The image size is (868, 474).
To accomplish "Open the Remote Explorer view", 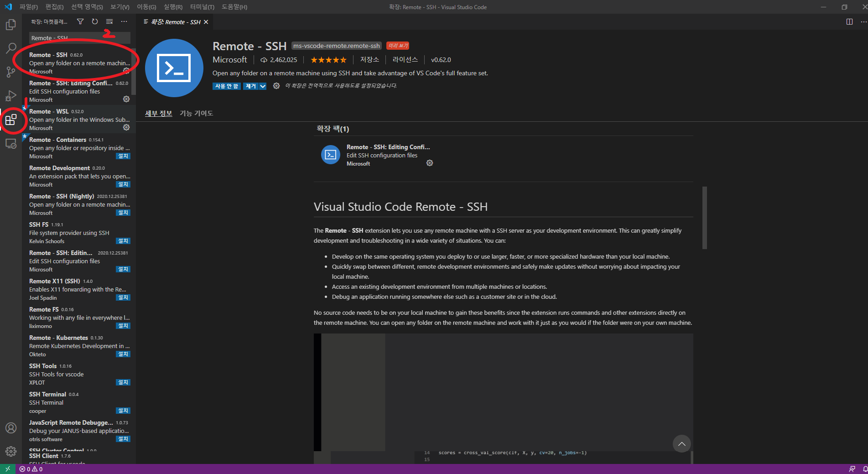I will pyautogui.click(x=10, y=144).
